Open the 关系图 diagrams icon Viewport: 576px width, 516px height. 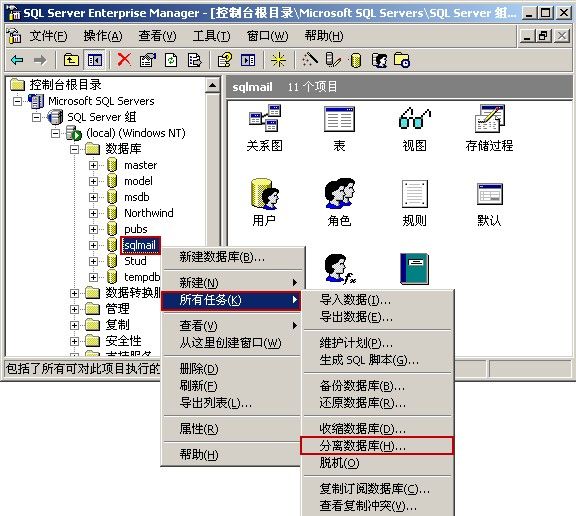click(264, 118)
